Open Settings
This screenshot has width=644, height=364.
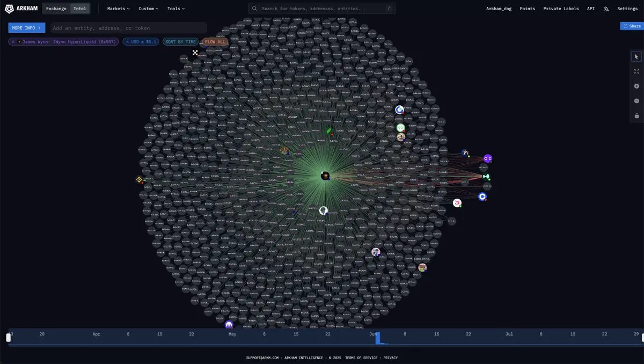(x=627, y=9)
